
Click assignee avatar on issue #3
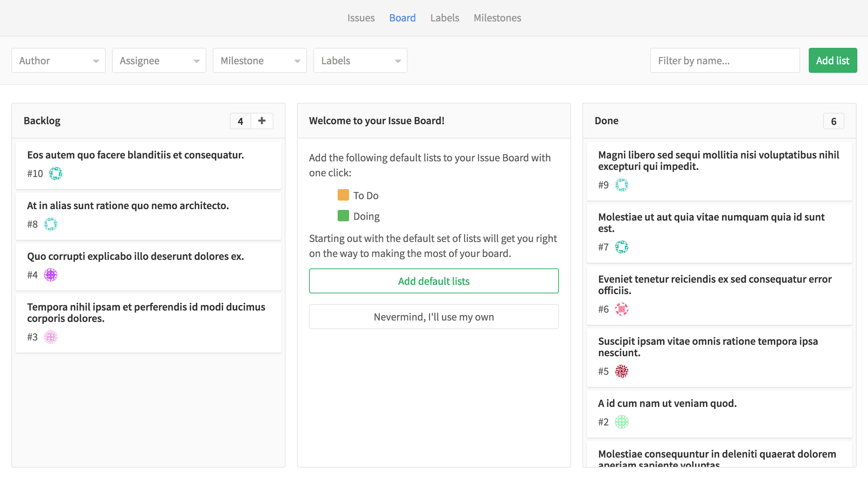coord(50,337)
